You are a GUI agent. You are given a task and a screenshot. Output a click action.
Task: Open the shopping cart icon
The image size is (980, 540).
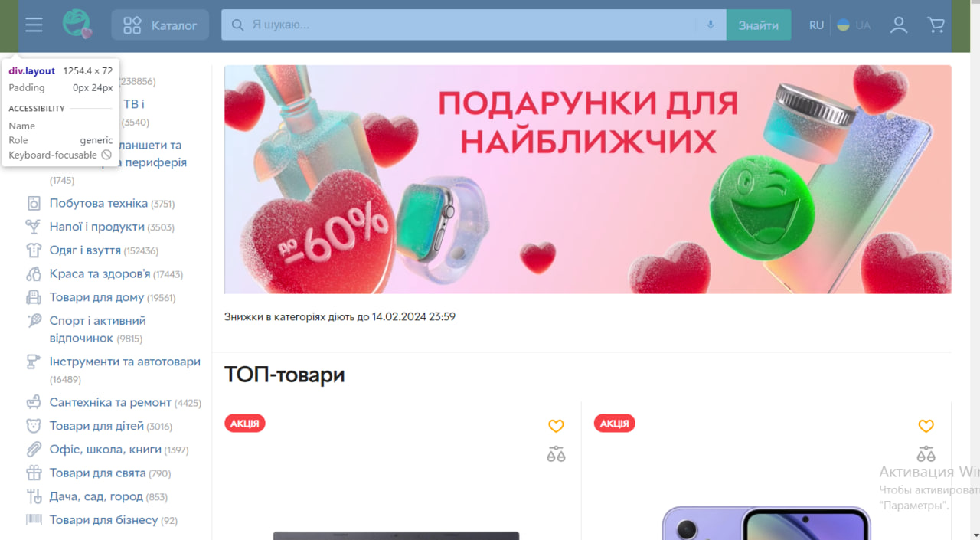936,25
